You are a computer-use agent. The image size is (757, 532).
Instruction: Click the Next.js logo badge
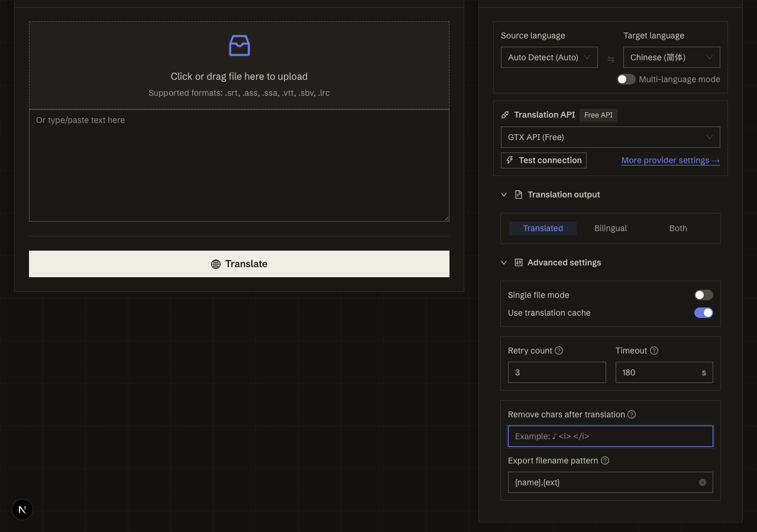pyautogui.click(x=22, y=510)
